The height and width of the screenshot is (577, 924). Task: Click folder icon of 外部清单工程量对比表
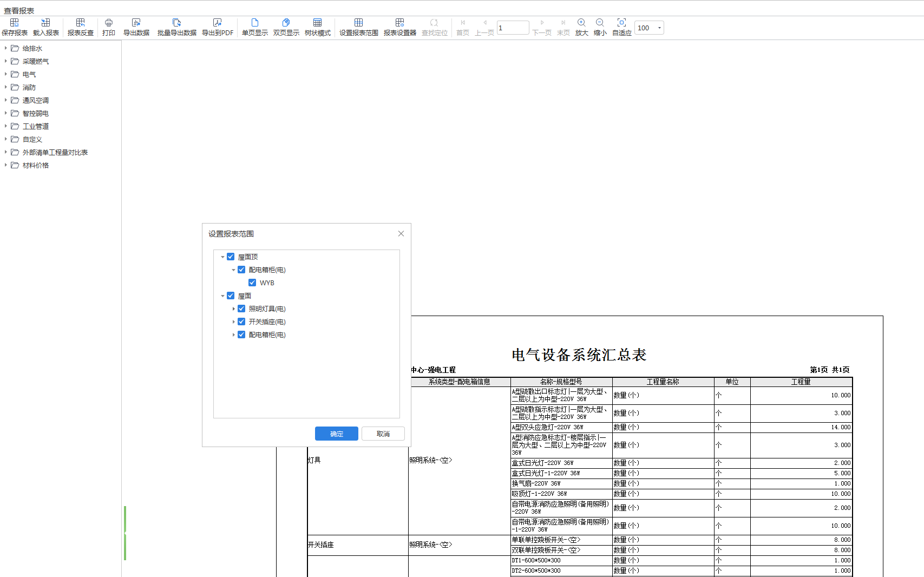[x=15, y=152]
